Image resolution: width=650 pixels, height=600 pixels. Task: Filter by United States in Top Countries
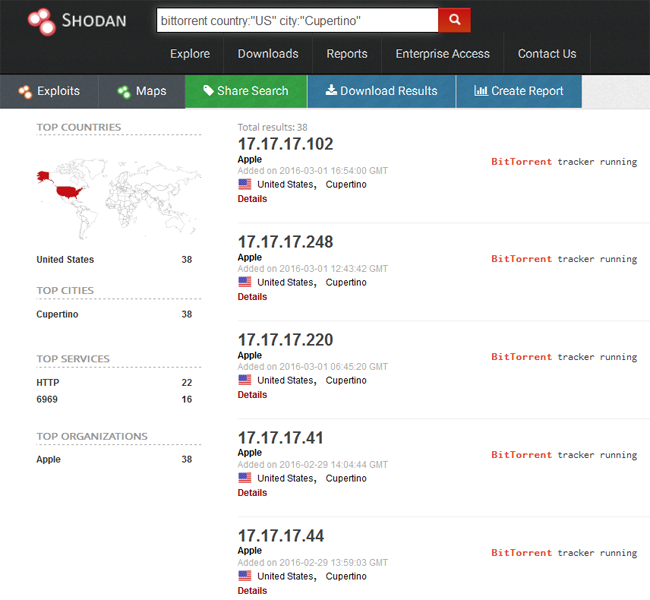tap(65, 260)
